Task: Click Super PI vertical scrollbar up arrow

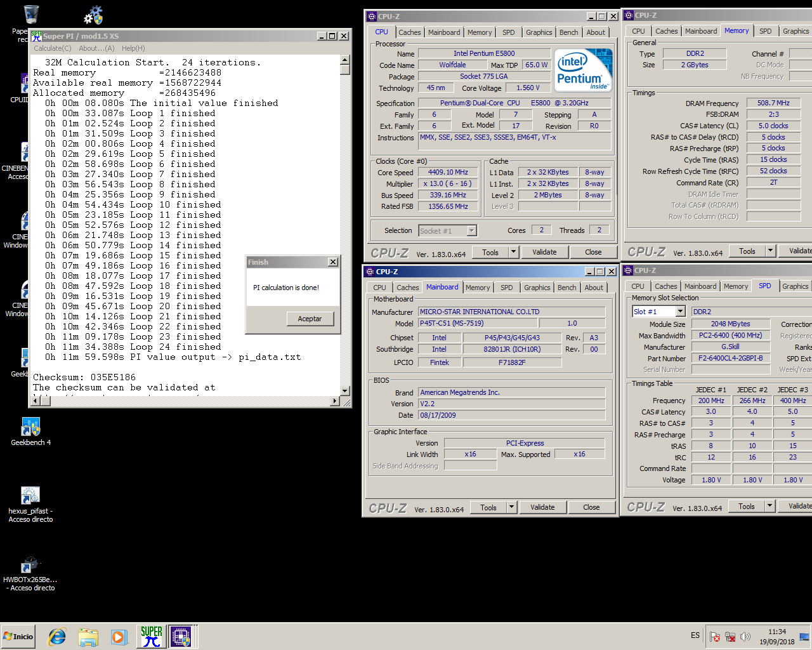Action: [345, 60]
